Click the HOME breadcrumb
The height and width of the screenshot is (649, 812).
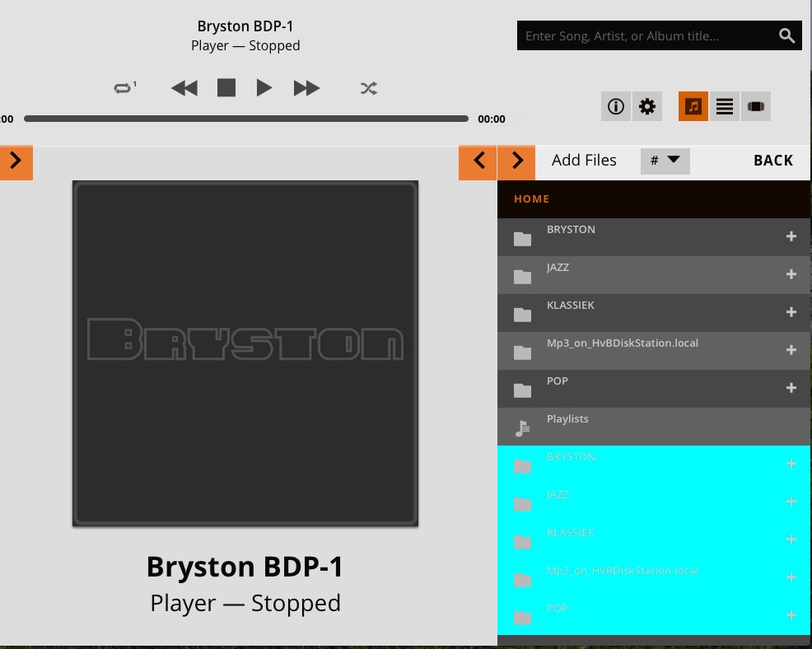(531, 198)
